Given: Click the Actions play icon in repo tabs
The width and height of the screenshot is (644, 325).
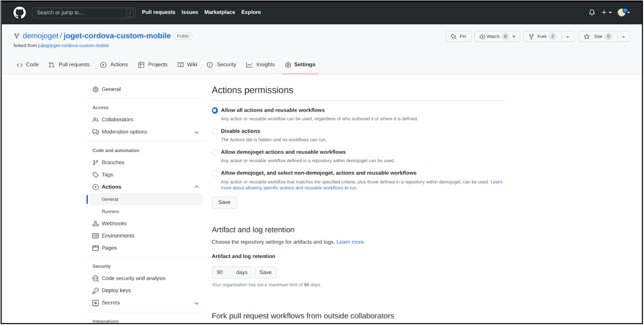Looking at the screenshot, I should [x=103, y=65].
